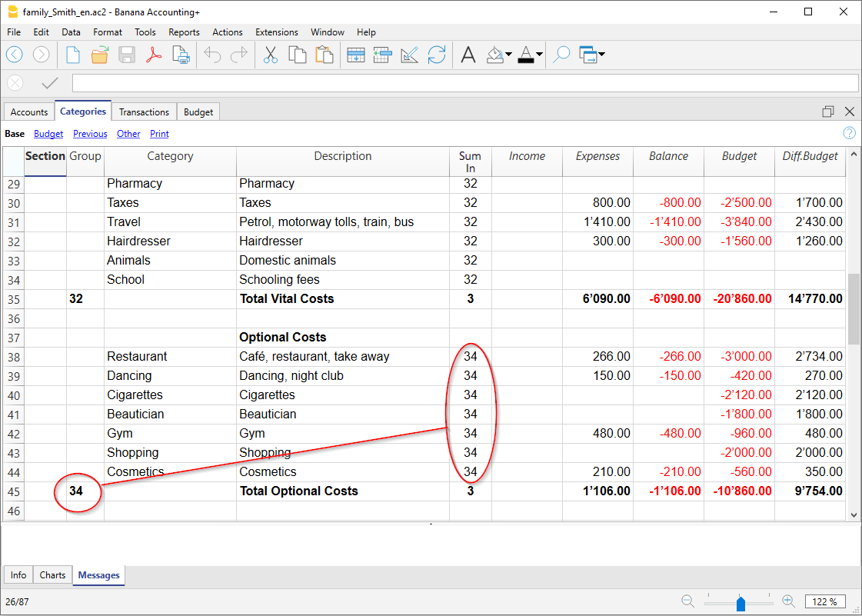Screen dimensions: 862x616
Task: Switch to the Budget view link
Action: pyautogui.click(x=48, y=134)
